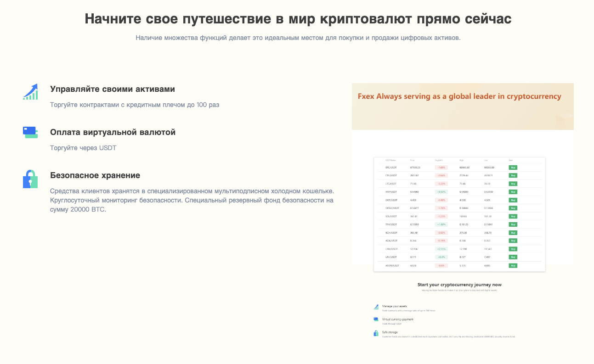Viewport: 594px width, 364px height.
Task: Click the Virtual currency payment label in the preview
Action: (398, 319)
